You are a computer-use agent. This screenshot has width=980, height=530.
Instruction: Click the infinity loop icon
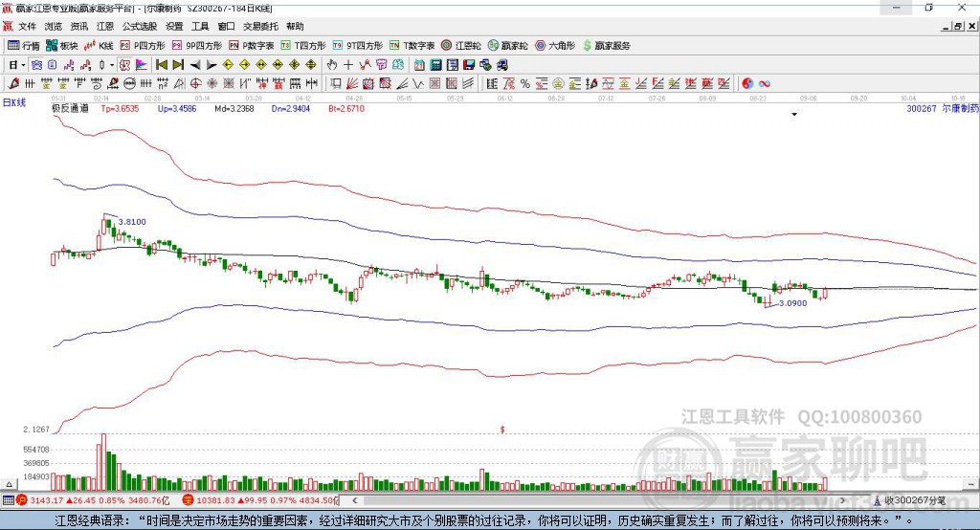765,84
